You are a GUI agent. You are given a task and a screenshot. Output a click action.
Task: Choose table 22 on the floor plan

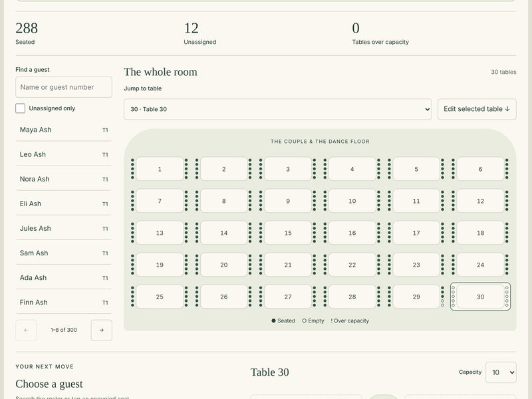pos(352,265)
